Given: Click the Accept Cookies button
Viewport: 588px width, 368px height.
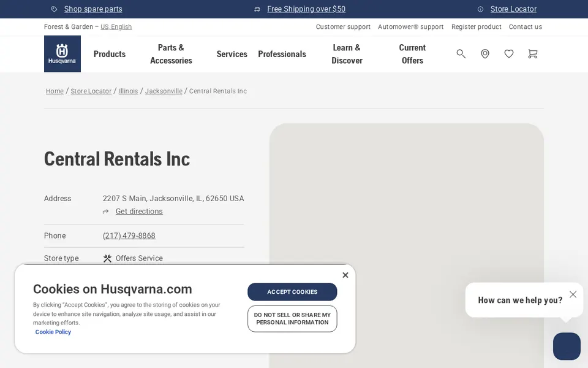Looking at the screenshot, I should [292, 292].
